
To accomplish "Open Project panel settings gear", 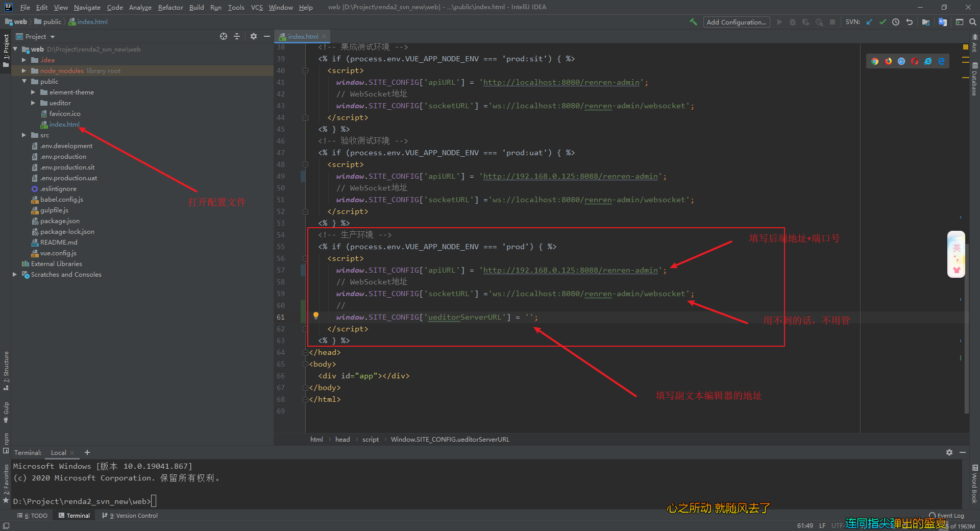I will click(x=254, y=36).
